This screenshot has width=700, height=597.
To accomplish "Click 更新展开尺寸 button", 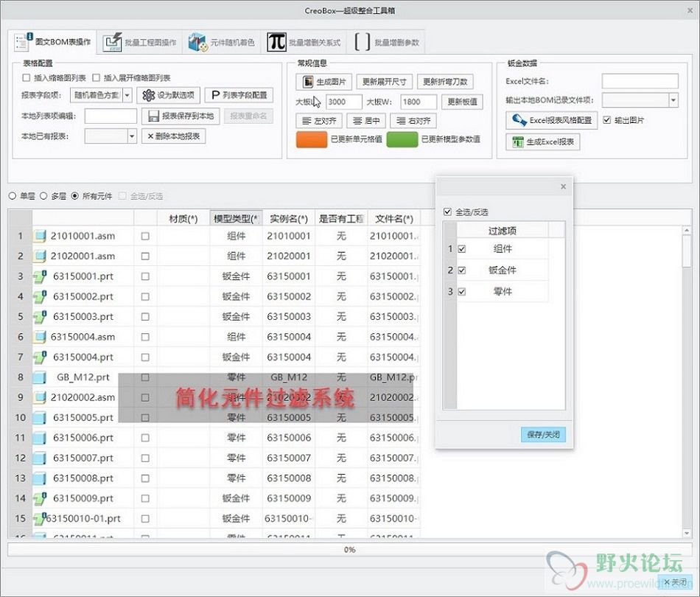I will point(384,82).
